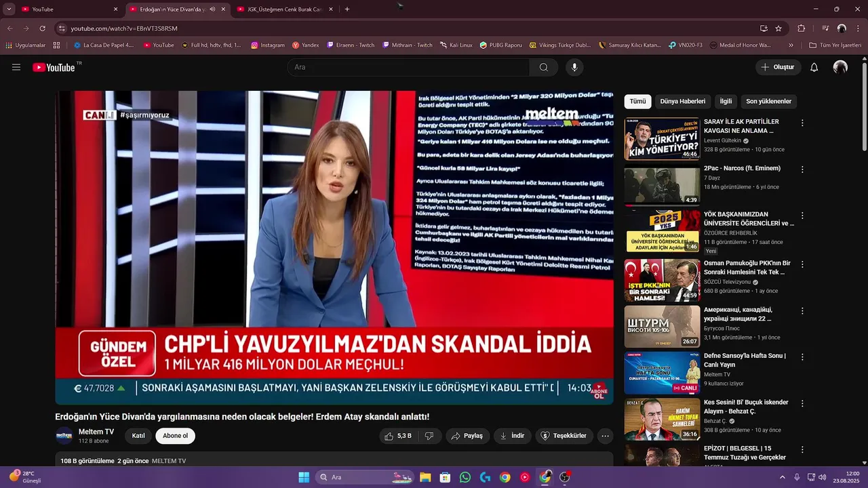Click the Abone ol subscribe button

coord(175,436)
